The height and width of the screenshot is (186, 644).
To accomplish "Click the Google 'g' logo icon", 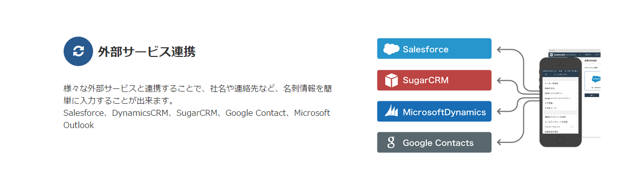I will 391,143.
